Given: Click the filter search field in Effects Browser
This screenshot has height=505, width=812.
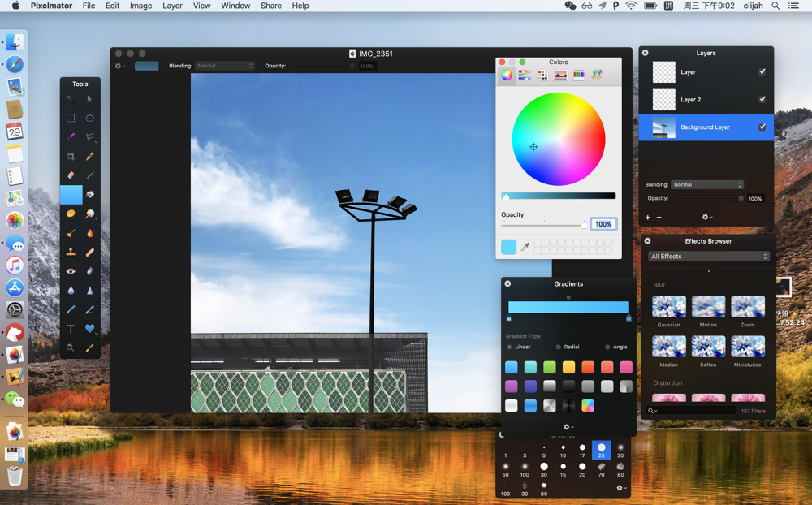Looking at the screenshot, I should (x=692, y=410).
